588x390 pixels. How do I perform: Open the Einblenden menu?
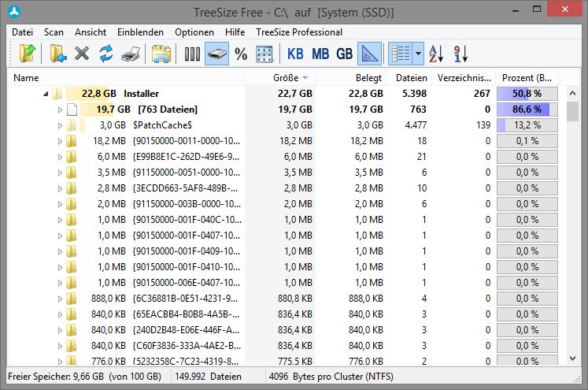(x=140, y=32)
